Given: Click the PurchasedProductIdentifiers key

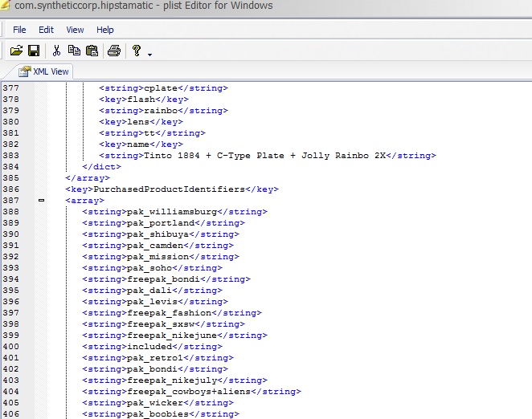Looking at the screenshot, I should pyautogui.click(x=172, y=189).
